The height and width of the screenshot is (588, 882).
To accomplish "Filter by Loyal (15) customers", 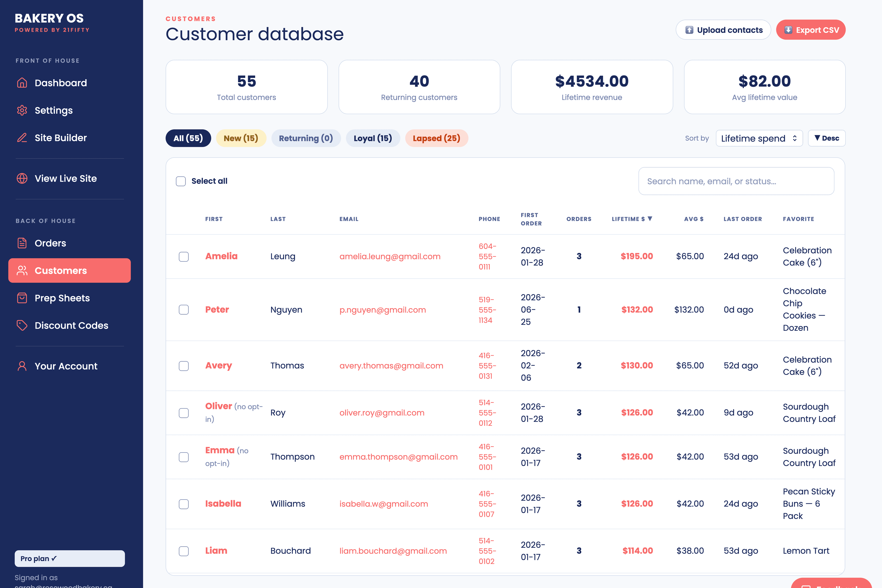I will (373, 138).
